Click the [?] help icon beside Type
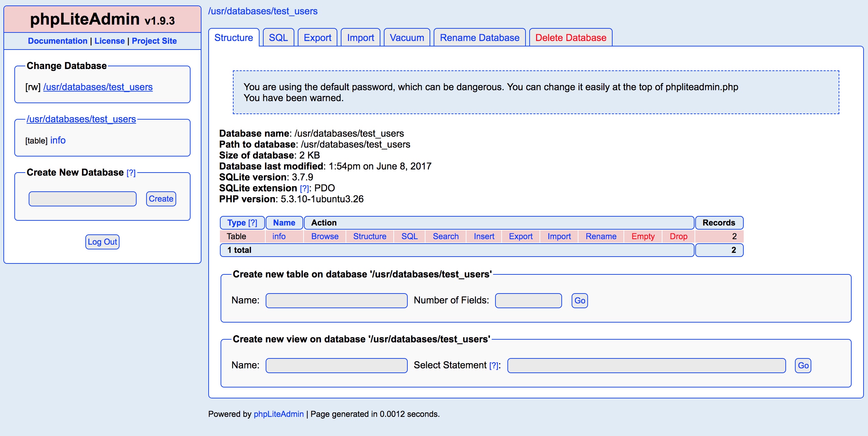Viewport: 868px width, 436px height. [x=253, y=223]
